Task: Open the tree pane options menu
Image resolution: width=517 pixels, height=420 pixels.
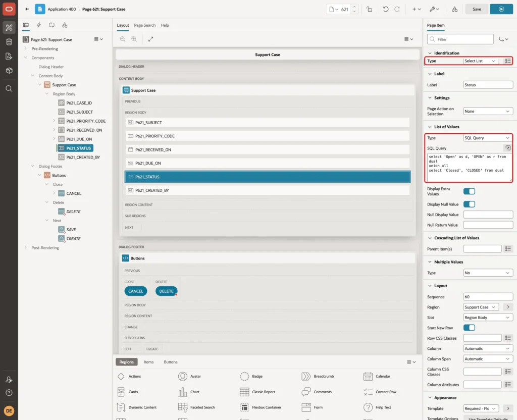Action: (98, 39)
